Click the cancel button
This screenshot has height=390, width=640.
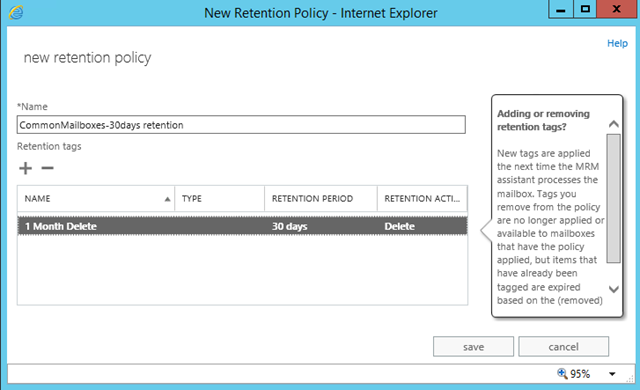[563, 347]
